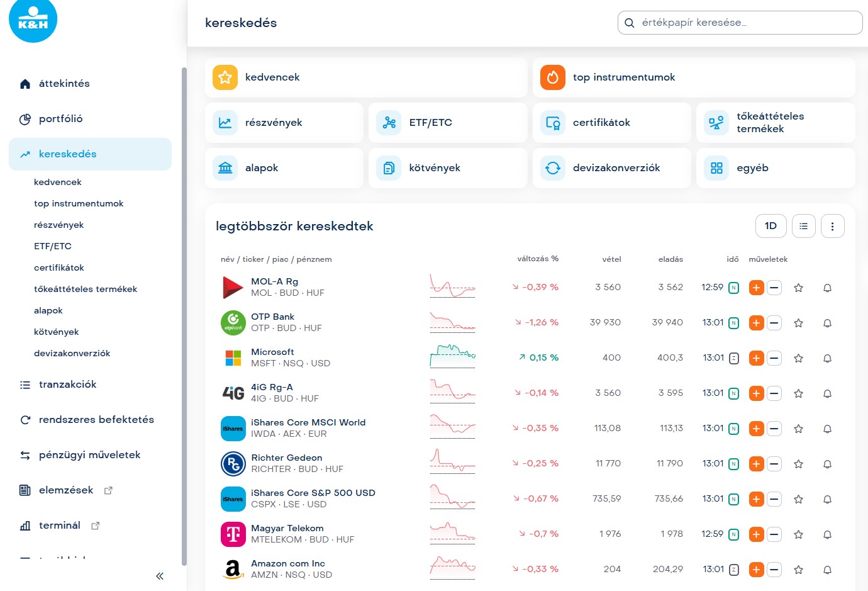
Task: Click the sidebar vertical scrollbar
Action: click(x=184, y=315)
